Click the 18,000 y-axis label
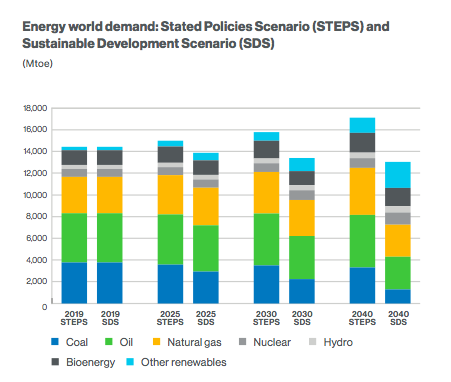This screenshot has width=451, height=382. click(35, 108)
